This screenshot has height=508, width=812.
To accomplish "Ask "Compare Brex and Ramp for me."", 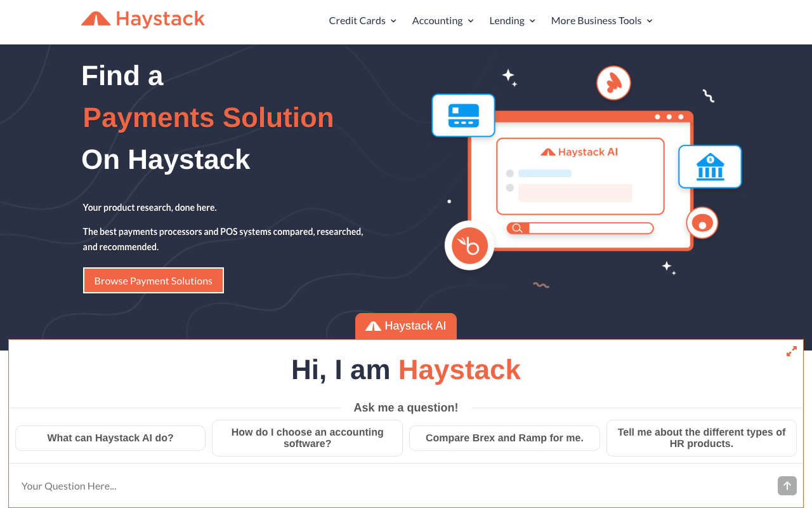I will pos(504,438).
